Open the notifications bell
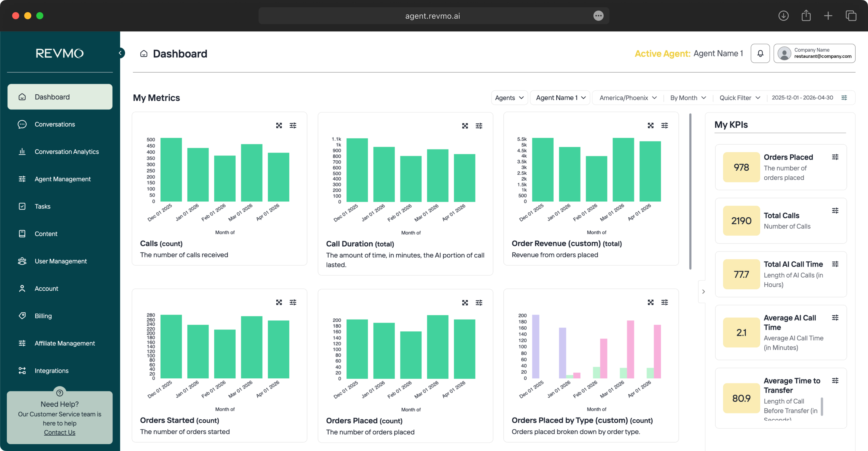Viewport: 868px width, 451px height. pyautogui.click(x=760, y=53)
